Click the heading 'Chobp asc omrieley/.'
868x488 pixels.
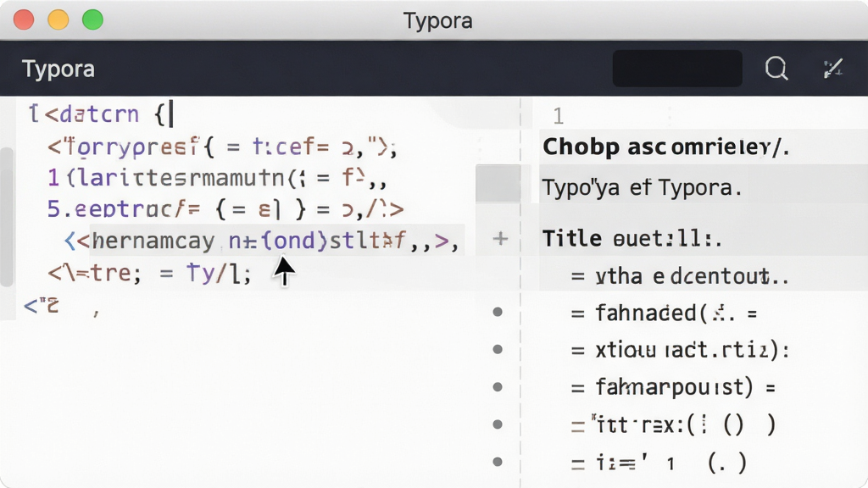coord(665,147)
